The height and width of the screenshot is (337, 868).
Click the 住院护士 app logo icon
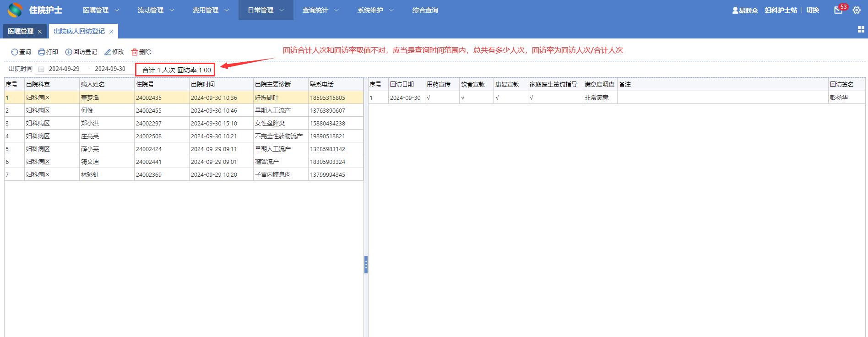point(15,10)
